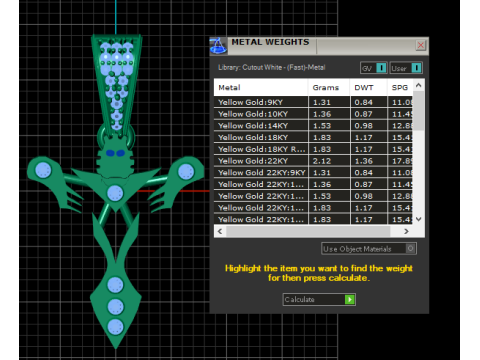Image resolution: width=480 pixels, height=360 pixels.
Task: Close the Metal Weights panel
Action: click(421, 45)
